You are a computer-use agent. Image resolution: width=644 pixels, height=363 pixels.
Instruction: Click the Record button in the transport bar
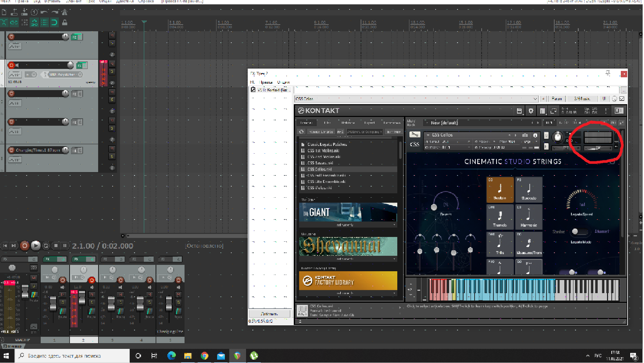(25, 246)
